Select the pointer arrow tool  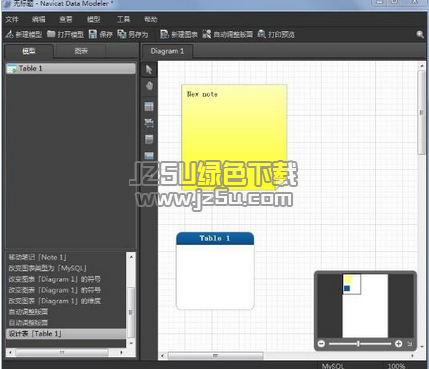(x=149, y=70)
